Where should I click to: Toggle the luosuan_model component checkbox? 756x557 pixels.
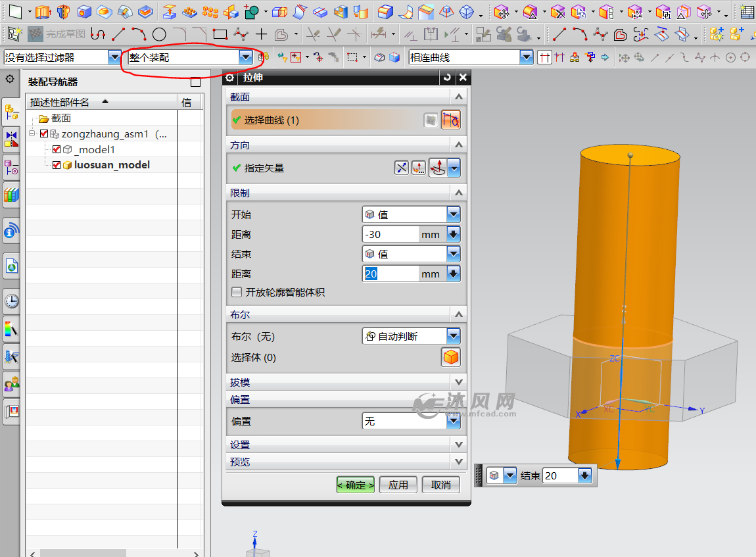(57, 165)
